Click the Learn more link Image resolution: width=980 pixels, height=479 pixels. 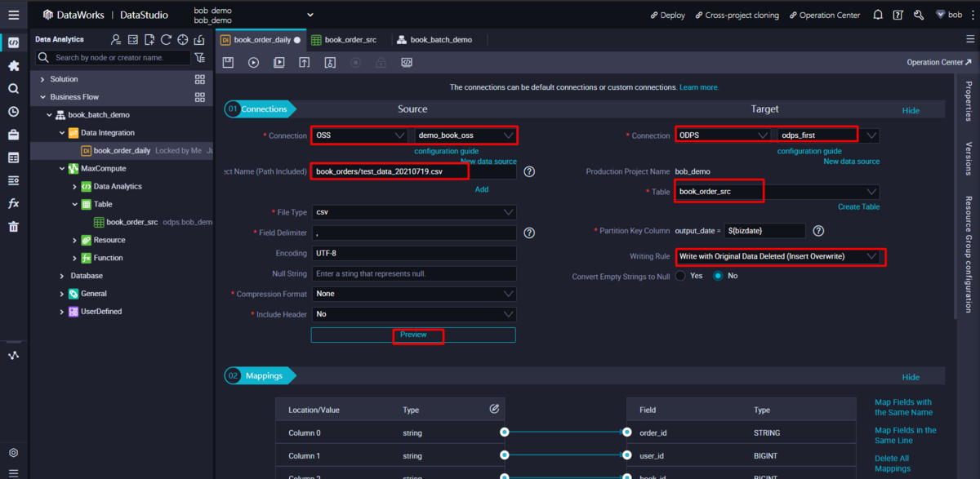(x=699, y=87)
